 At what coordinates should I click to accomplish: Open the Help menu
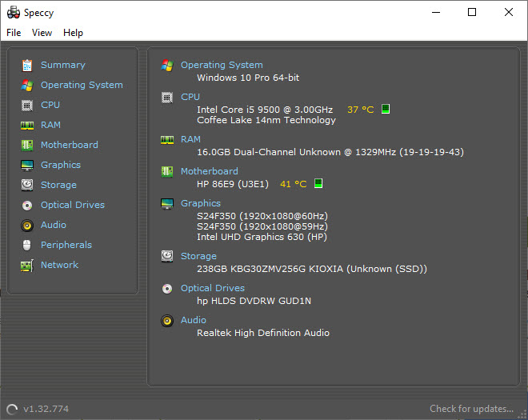(73, 33)
